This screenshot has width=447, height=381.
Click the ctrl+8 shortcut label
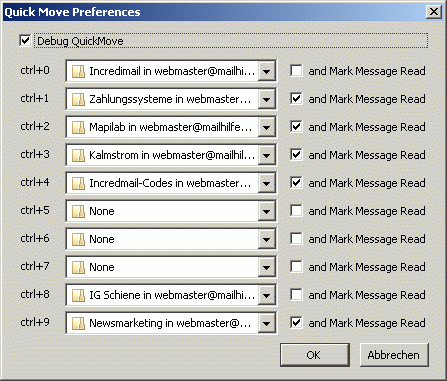(x=35, y=294)
